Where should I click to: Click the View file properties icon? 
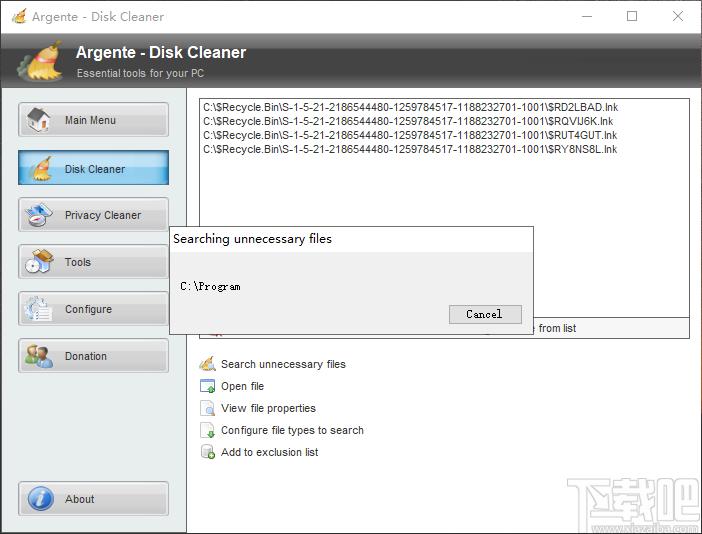(208, 408)
